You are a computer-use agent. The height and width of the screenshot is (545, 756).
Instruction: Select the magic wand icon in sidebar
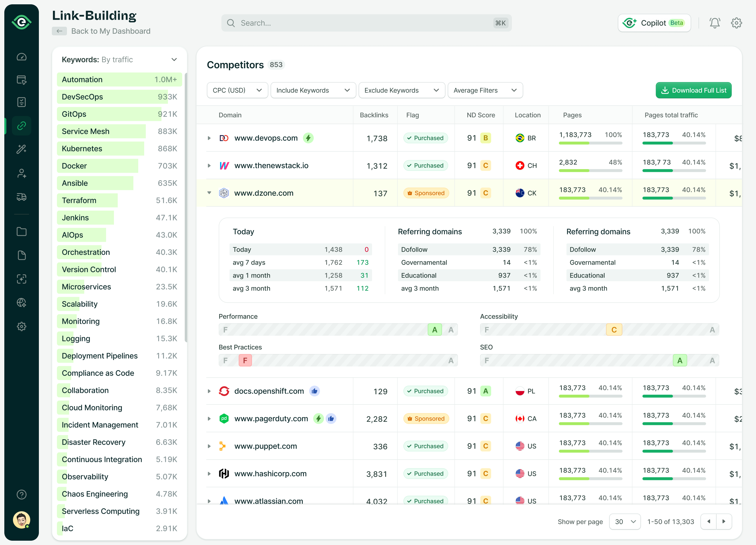pos(21,149)
